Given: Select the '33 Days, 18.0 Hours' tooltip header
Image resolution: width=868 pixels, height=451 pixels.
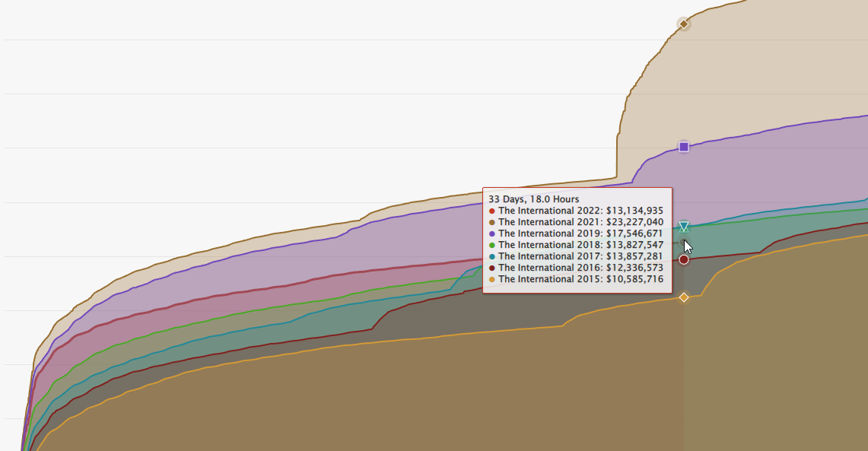Looking at the screenshot, I should coord(533,199).
